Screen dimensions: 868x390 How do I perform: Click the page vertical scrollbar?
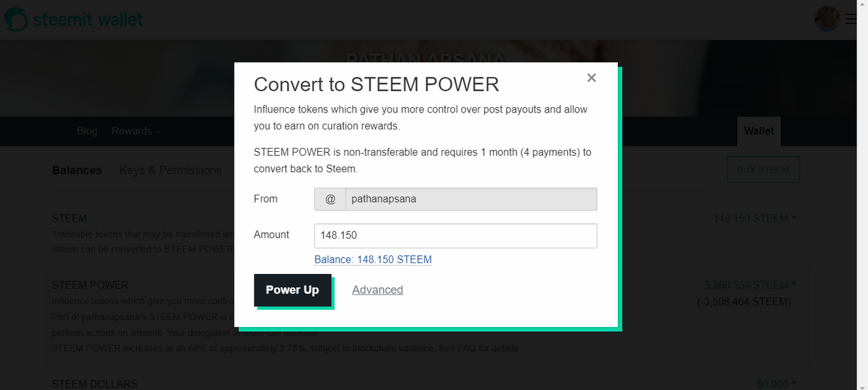coord(862,203)
